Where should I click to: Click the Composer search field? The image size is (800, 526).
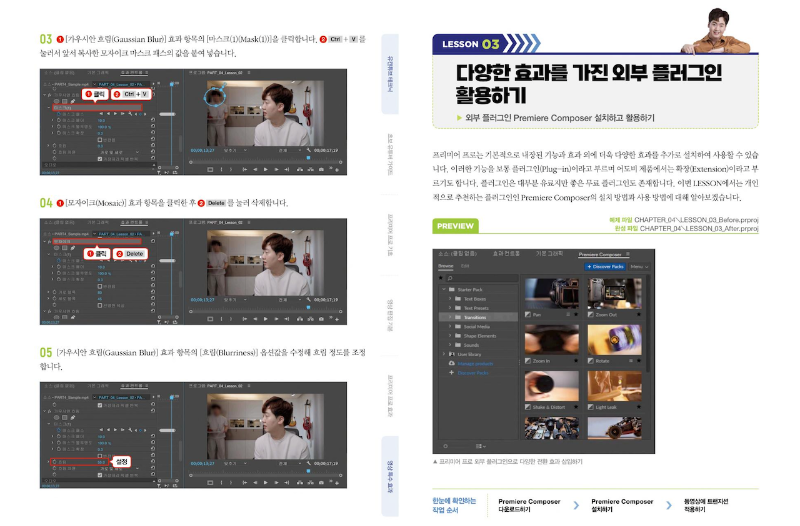[x=483, y=278]
